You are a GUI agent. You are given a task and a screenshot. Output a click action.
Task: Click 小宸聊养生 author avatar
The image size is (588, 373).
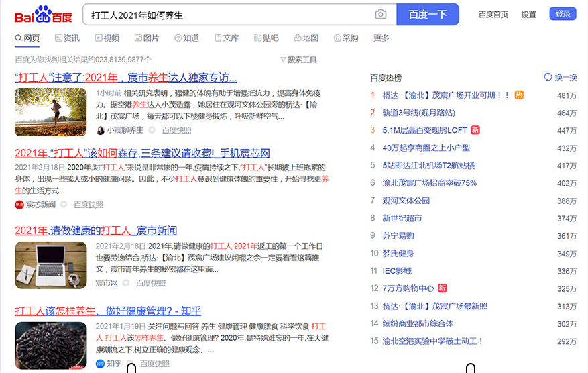pos(100,130)
